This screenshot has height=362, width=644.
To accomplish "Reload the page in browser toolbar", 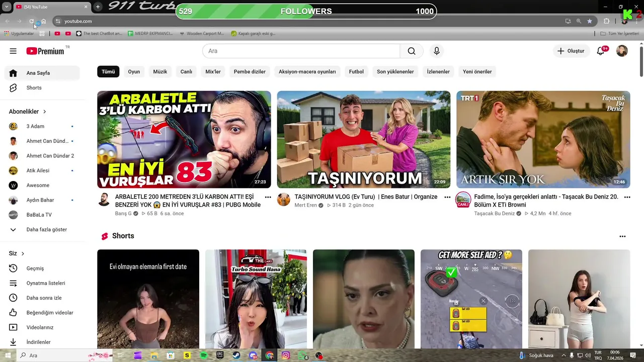I will (x=31, y=21).
